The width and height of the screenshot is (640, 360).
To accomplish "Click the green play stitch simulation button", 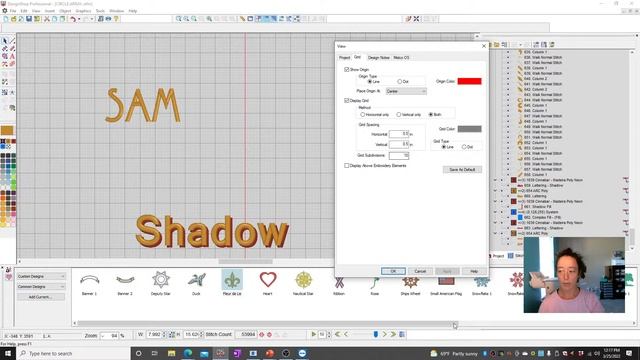I will 313,334.
